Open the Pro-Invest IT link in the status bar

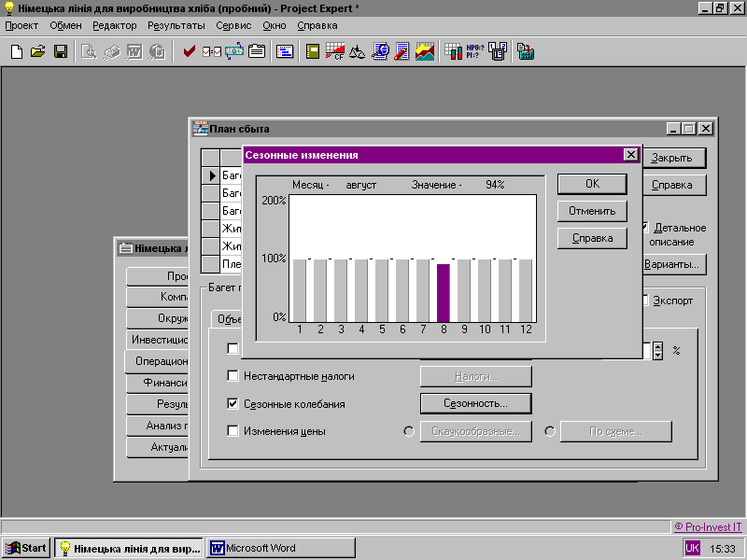click(708, 527)
